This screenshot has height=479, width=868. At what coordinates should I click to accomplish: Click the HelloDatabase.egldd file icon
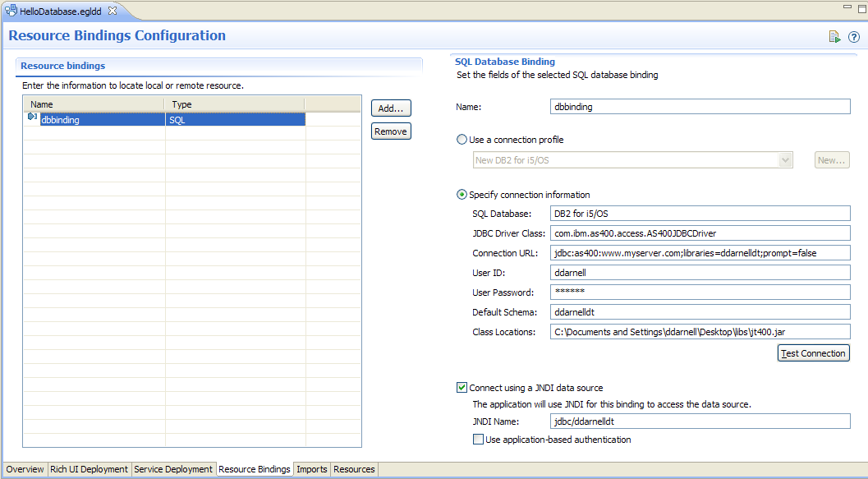coord(11,10)
